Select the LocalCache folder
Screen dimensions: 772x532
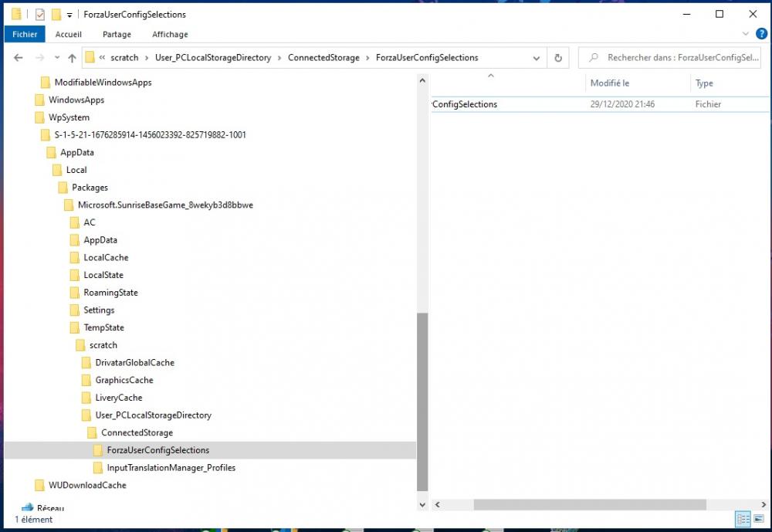(x=105, y=257)
